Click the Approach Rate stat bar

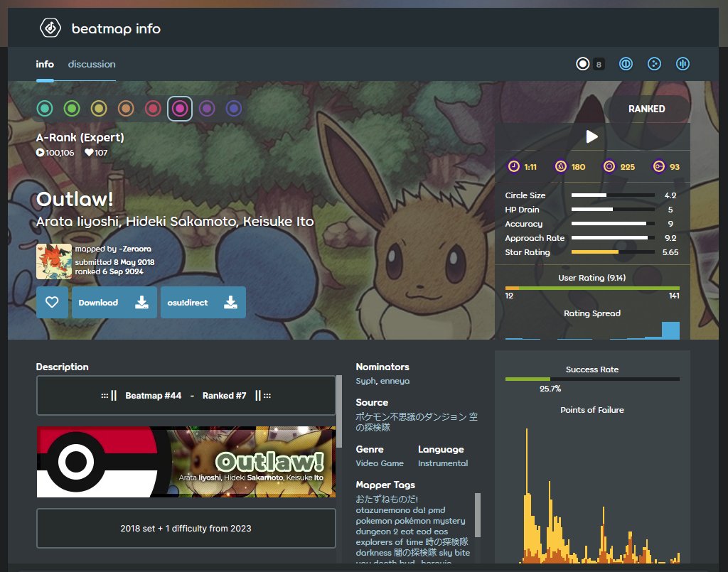click(x=613, y=237)
